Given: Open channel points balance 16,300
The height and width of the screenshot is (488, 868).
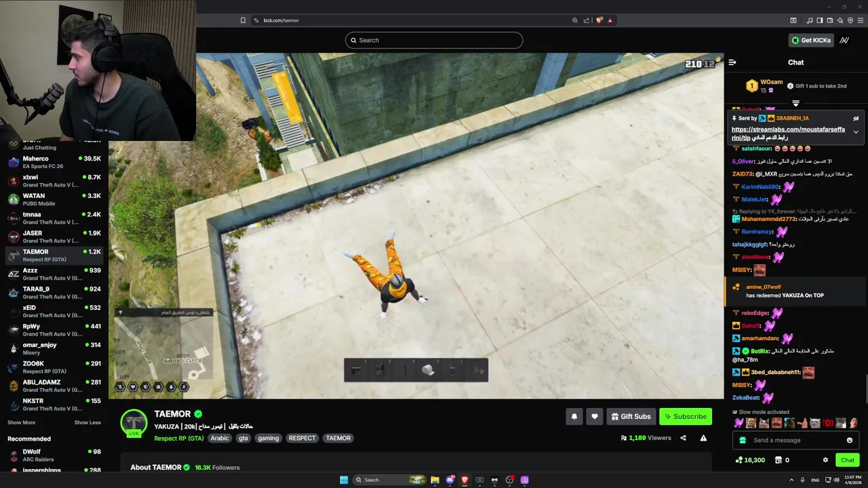Looking at the screenshot, I should [x=750, y=460].
